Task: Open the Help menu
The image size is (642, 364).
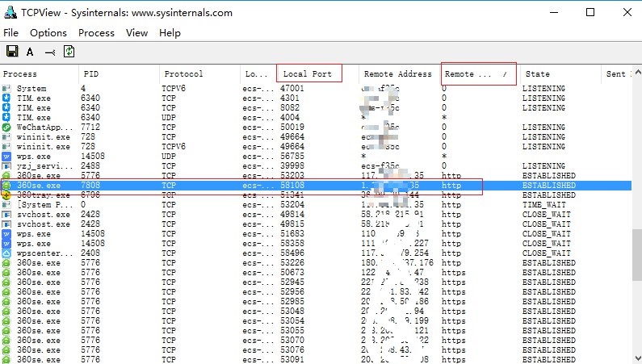Action: click(x=170, y=33)
